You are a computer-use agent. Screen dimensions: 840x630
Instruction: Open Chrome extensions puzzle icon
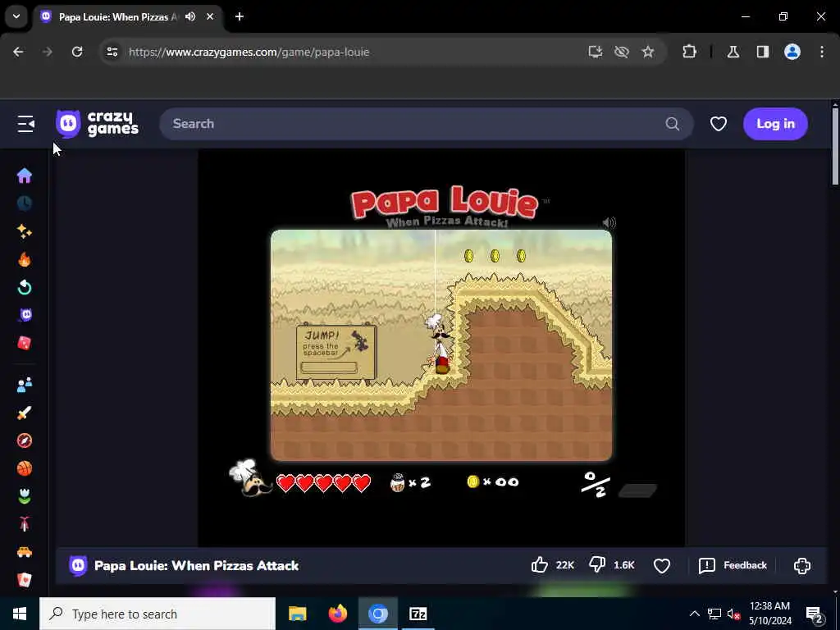point(689,52)
